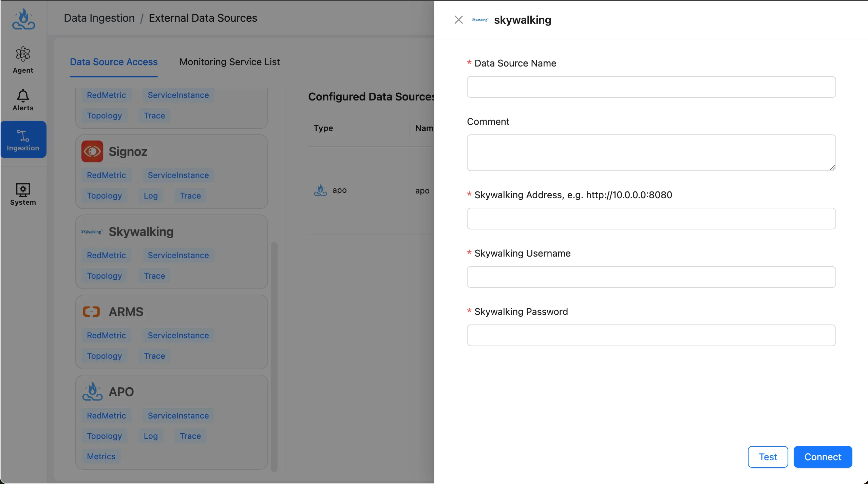Click into the Comment text area

pos(651,152)
